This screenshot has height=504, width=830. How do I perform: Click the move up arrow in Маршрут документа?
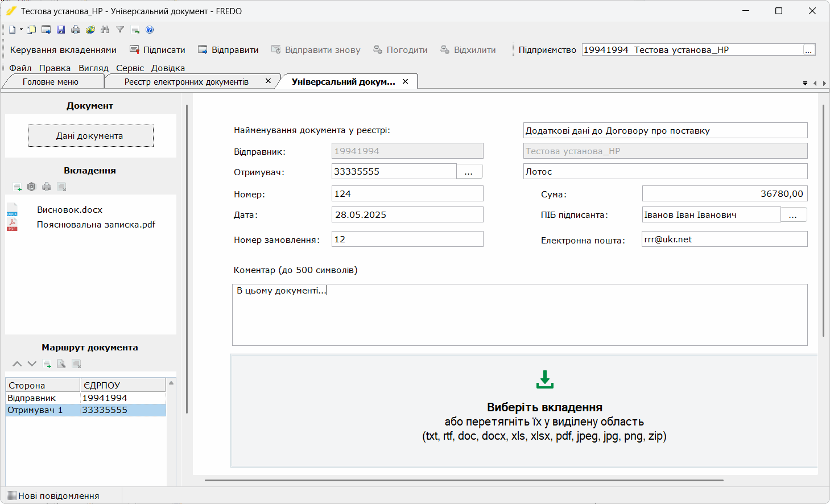click(17, 363)
